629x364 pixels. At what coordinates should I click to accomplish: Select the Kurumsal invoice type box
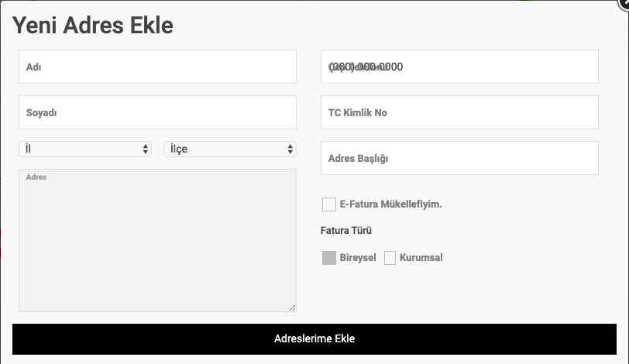tap(390, 258)
